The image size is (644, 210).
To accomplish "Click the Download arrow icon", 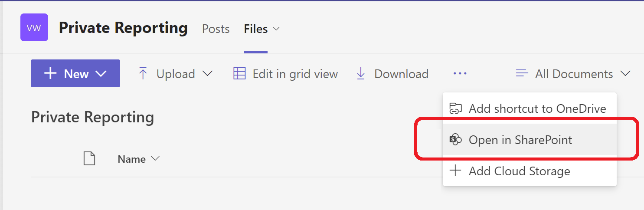I will [x=361, y=74].
